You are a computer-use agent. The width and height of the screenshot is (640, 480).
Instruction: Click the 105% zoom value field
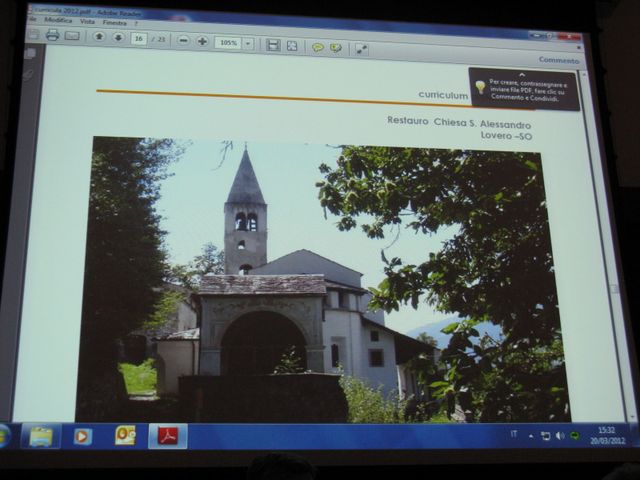pos(229,42)
